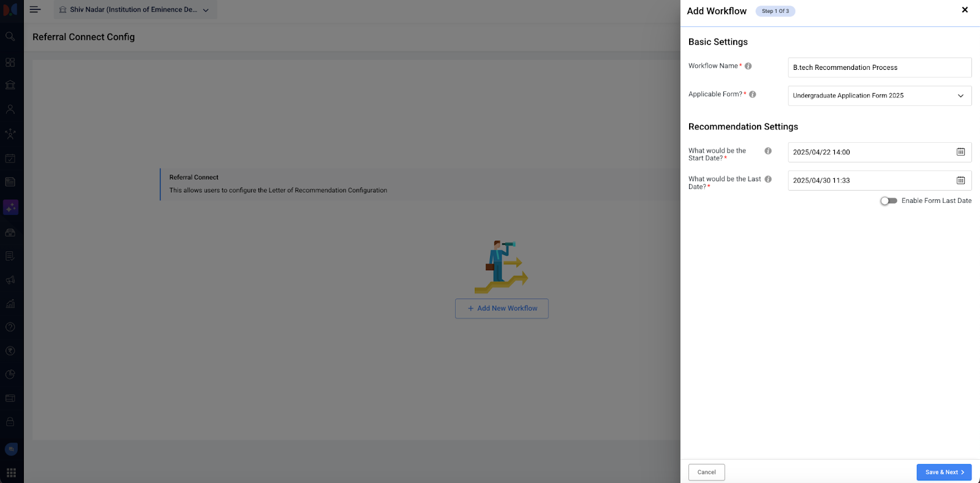Image resolution: width=980 pixels, height=483 pixels.
Task: Close the Add Workflow panel
Action: (x=965, y=10)
